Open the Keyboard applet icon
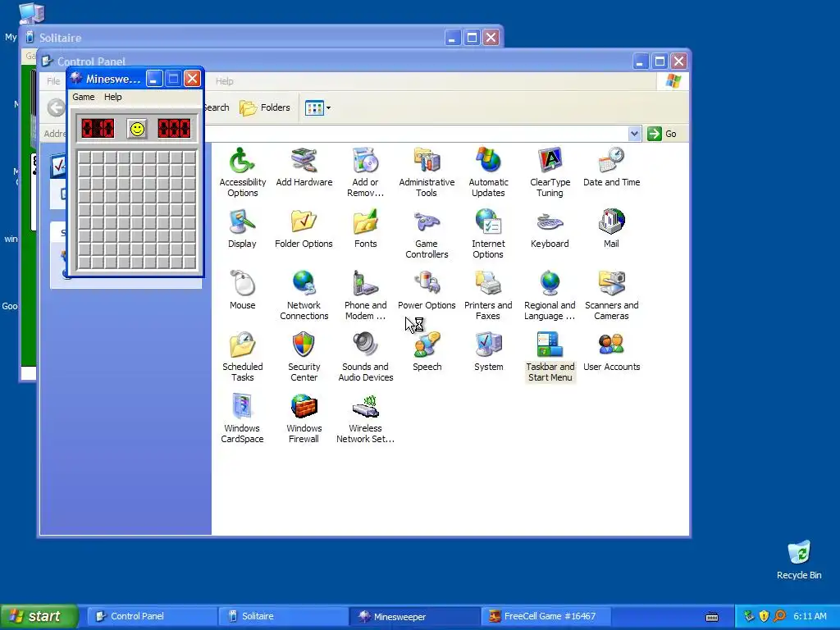This screenshot has height=630, width=840. [x=550, y=221]
